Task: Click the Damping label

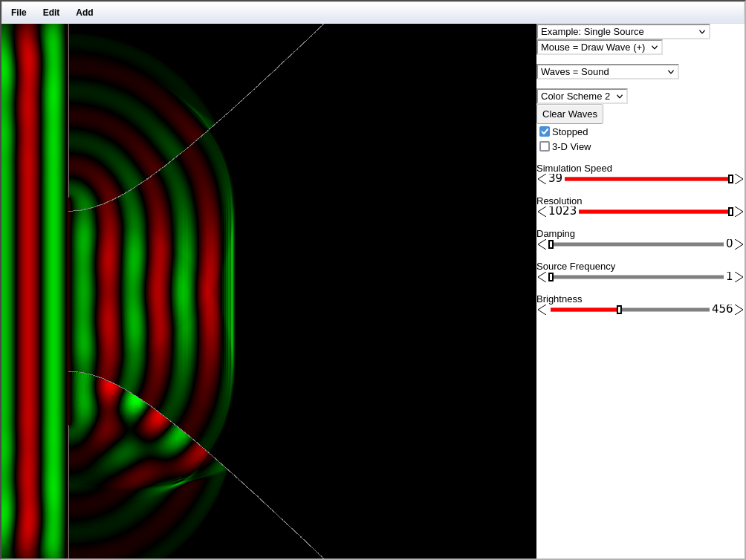Action: 556,234
